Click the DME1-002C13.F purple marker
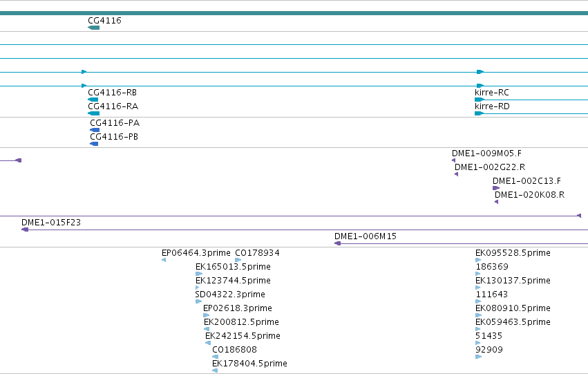Image resolution: width=588 pixels, height=374 pixels. pyautogui.click(x=496, y=188)
